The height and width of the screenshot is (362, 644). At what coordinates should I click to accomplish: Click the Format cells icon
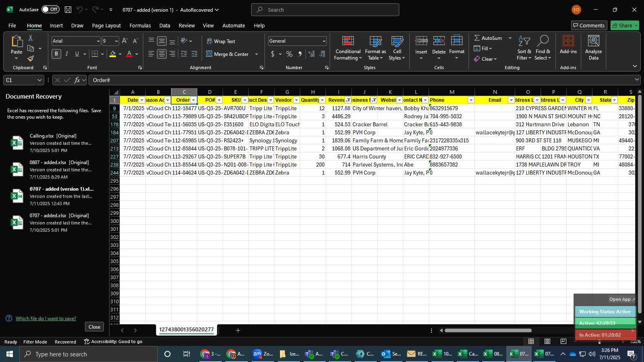coord(457,41)
